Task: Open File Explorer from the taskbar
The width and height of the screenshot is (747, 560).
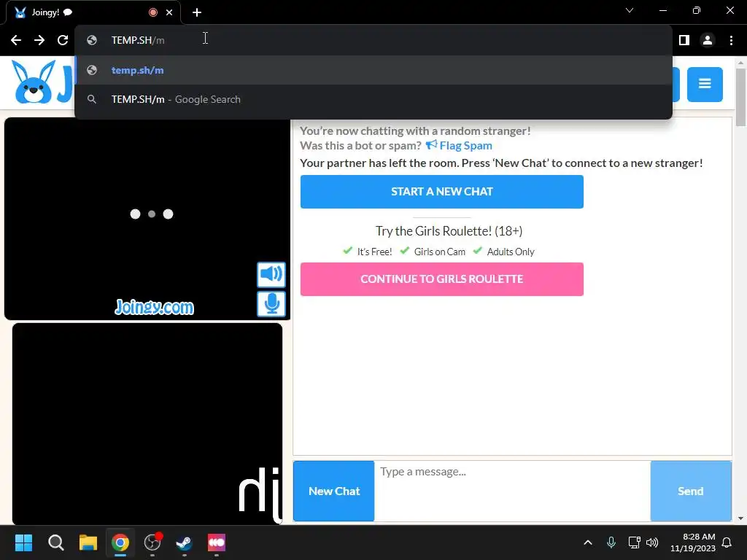Action: point(88,542)
